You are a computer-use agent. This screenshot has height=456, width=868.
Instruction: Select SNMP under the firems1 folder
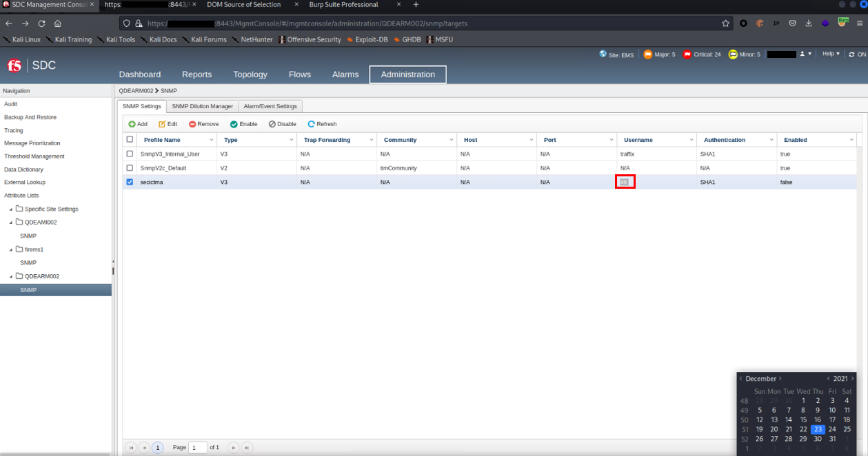tap(28, 262)
